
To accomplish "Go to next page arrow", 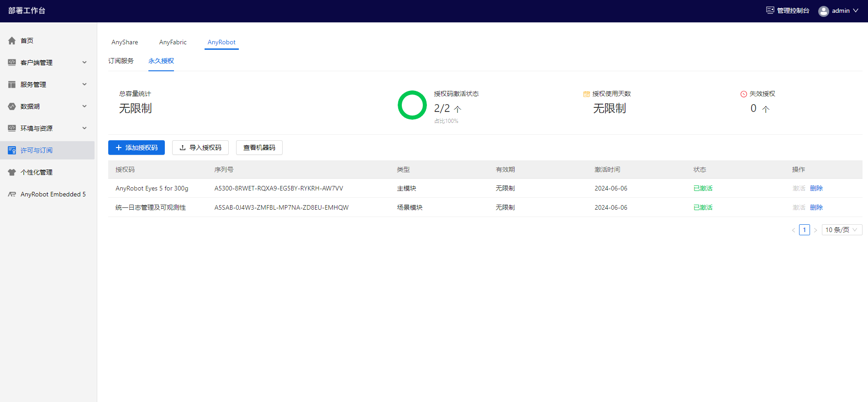I will point(815,230).
